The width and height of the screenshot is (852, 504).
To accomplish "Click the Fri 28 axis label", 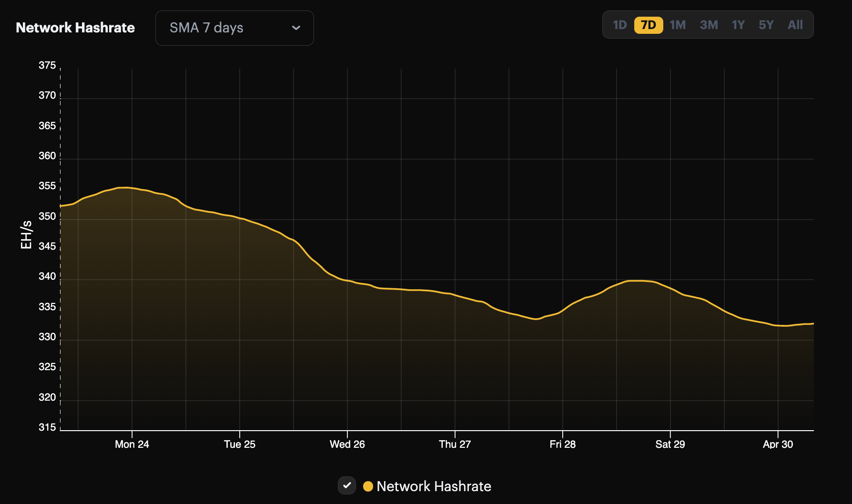I will [563, 444].
